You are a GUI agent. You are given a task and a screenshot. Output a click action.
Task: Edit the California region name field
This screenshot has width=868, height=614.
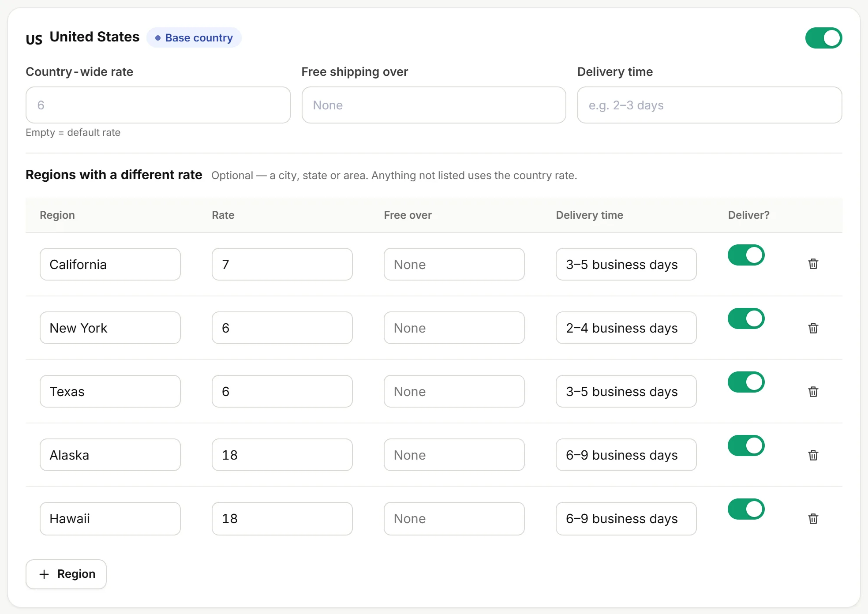[110, 264]
